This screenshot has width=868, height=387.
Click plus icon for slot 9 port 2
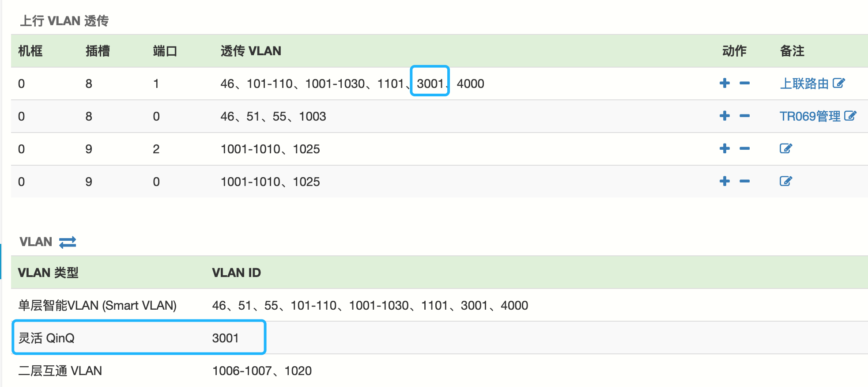(x=725, y=148)
